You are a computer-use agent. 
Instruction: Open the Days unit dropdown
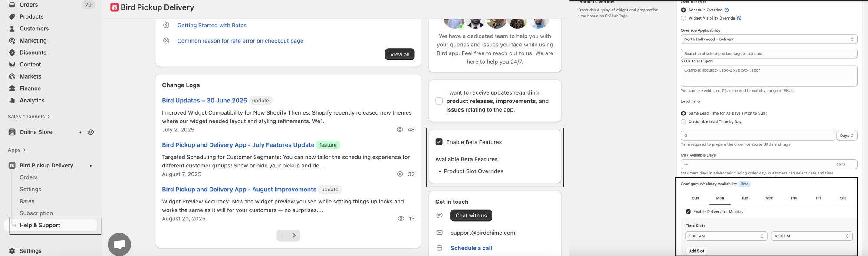[x=847, y=135]
